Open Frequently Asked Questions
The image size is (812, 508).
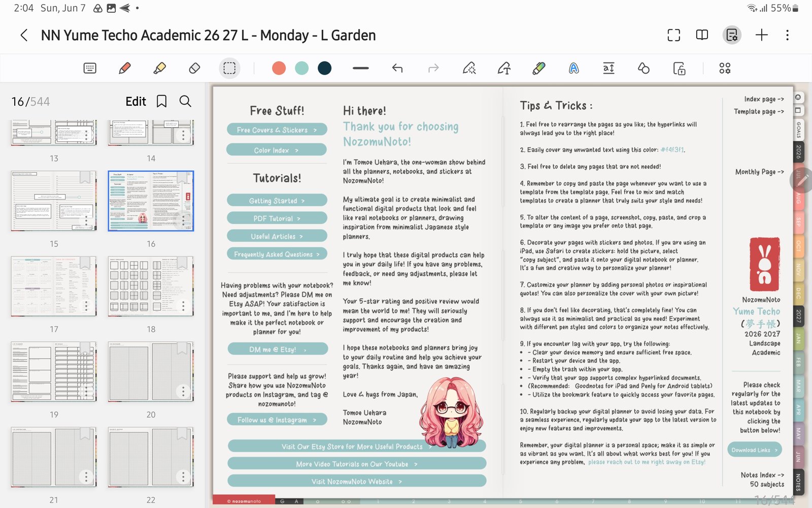click(x=277, y=254)
